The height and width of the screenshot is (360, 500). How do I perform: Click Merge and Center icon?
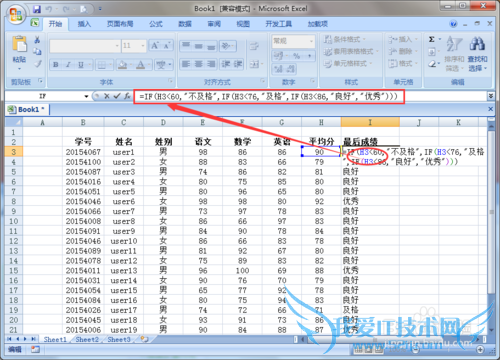[x=254, y=64]
